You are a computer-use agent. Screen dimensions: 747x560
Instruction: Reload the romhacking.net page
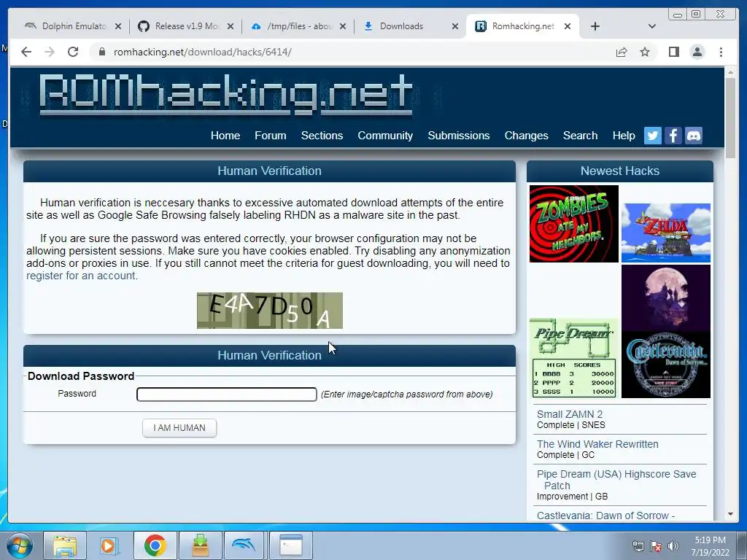(73, 52)
